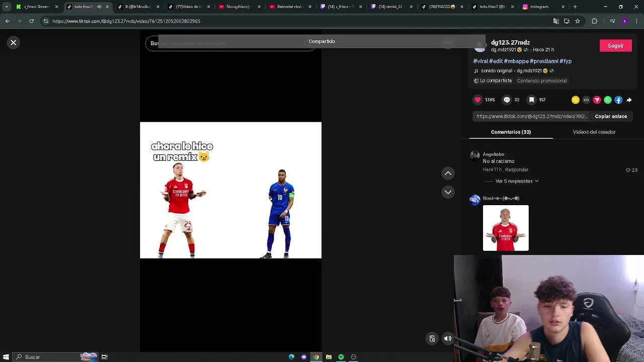Open Microsoft Edge from the taskbar
The image size is (644, 362).
(x=291, y=357)
